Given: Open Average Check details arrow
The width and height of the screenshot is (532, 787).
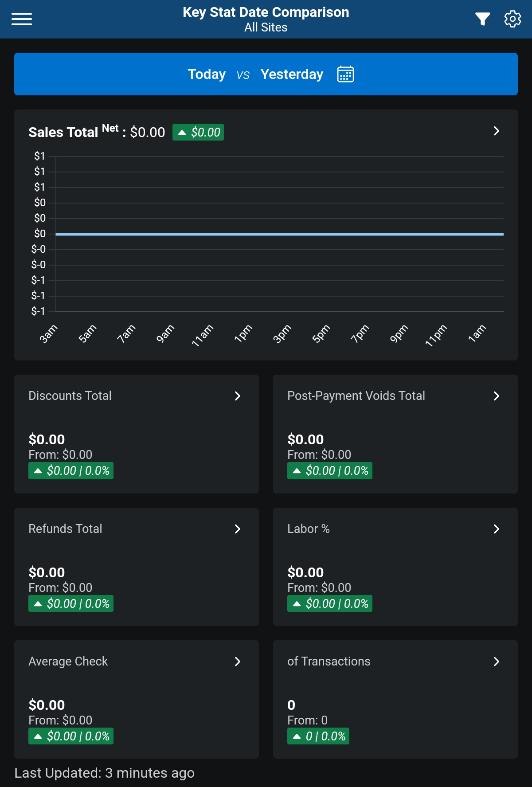Looking at the screenshot, I should click(238, 662).
